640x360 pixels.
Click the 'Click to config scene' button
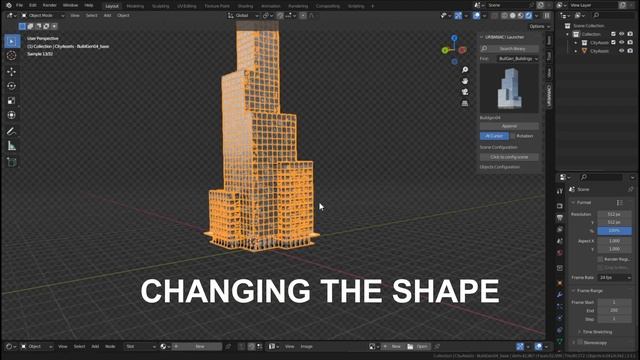pos(509,157)
